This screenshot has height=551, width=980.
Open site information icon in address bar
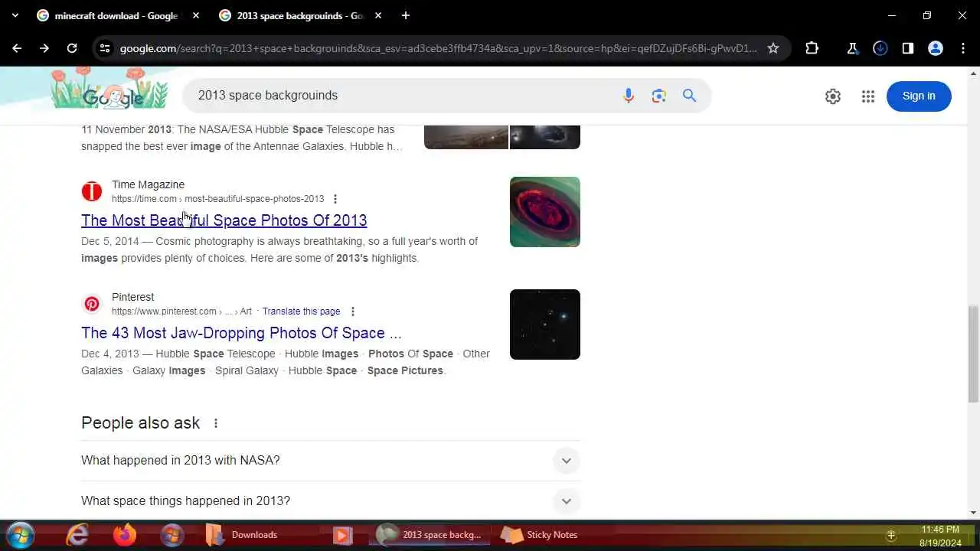coord(106,48)
